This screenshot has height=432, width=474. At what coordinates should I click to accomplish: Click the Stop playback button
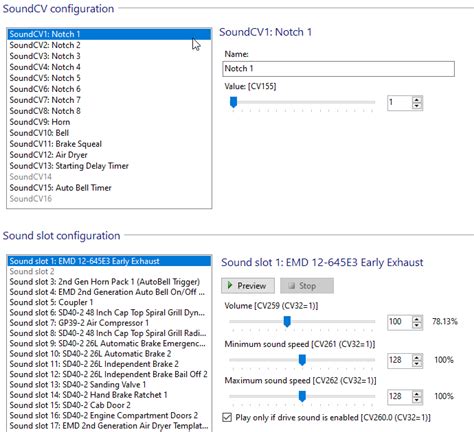click(x=307, y=286)
